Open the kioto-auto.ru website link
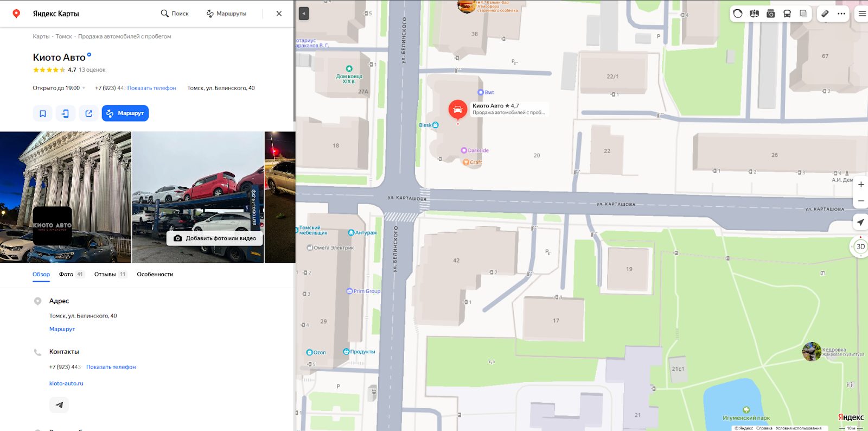This screenshot has height=431, width=868. tap(66, 383)
